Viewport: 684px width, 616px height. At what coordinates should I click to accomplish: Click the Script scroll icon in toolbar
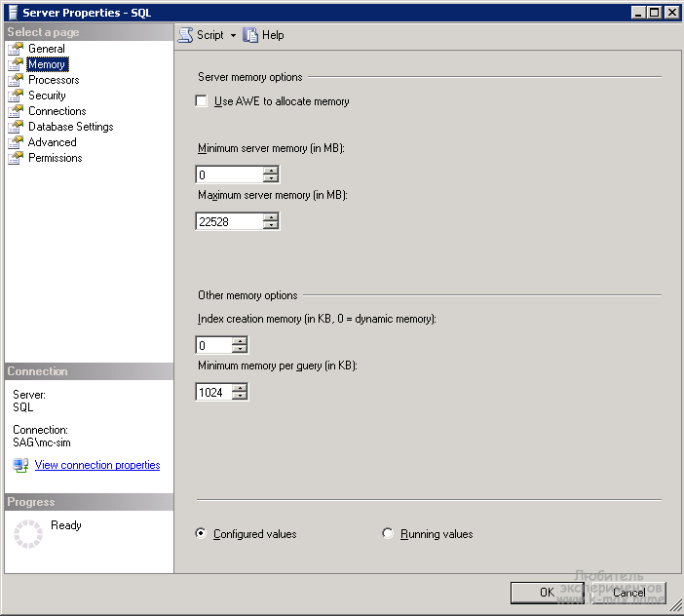coord(185,35)
